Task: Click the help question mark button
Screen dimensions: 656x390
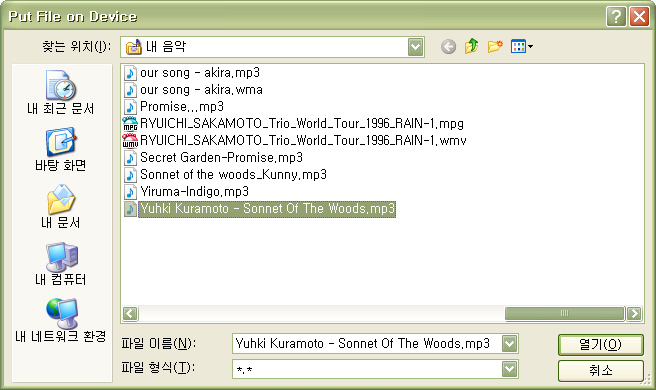Action: pyautogui.click(x=616, y=17)
